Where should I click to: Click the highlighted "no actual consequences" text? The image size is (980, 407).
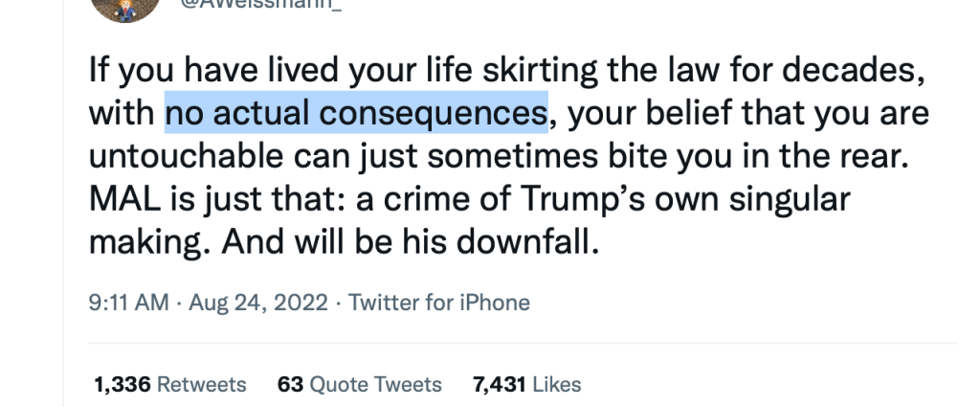(x=356, y=113)
